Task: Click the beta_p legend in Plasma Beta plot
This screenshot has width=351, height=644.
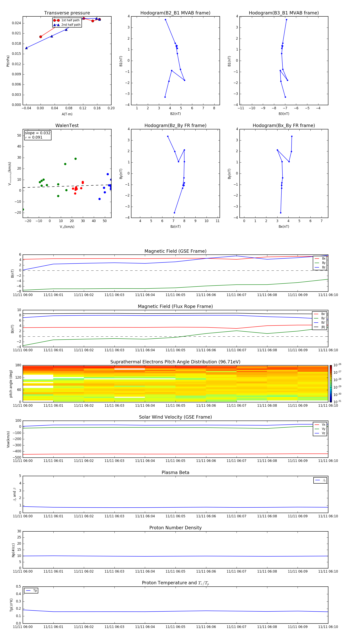Action: coord(320,480)
